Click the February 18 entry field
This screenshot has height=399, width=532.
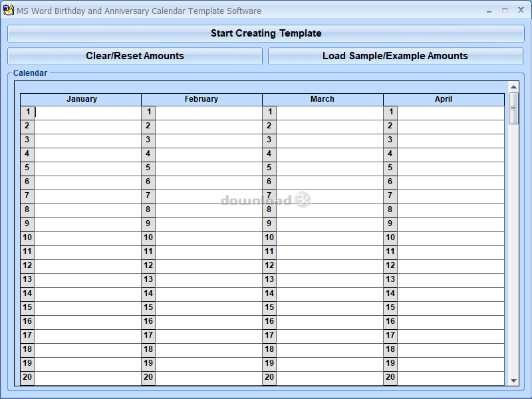(x=209, y=350)
